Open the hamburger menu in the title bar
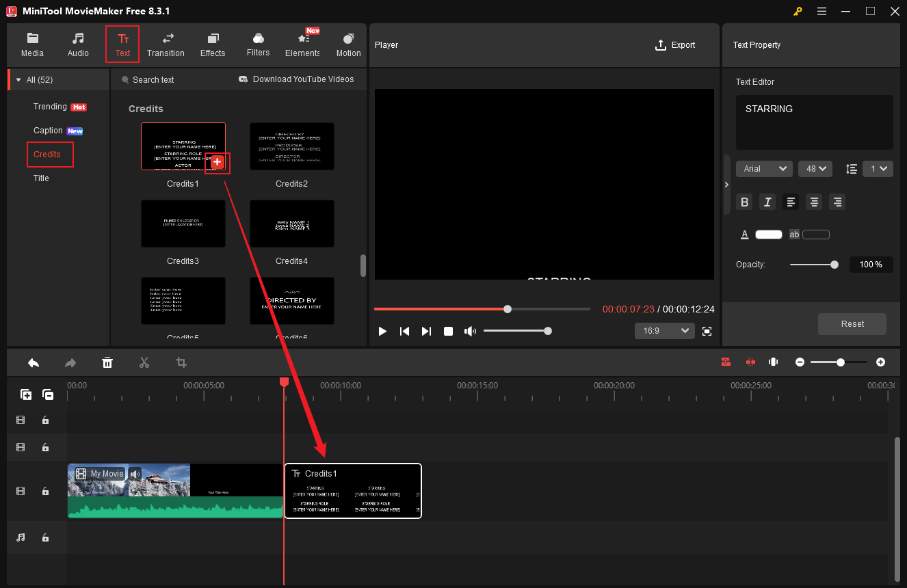The width and height of the screenshot is (907, 588). tap(821, 11)
